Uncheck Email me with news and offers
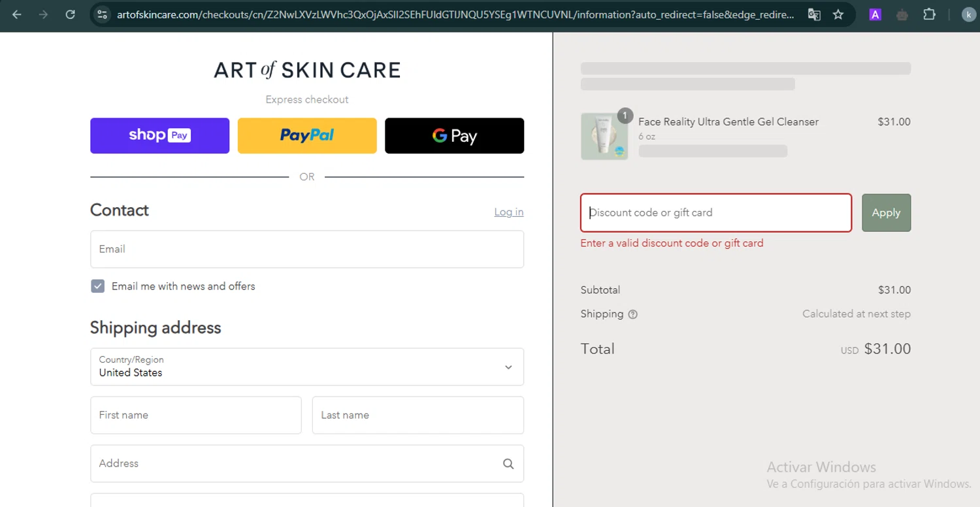Viewport: 980px width, 507px height. 97,286
